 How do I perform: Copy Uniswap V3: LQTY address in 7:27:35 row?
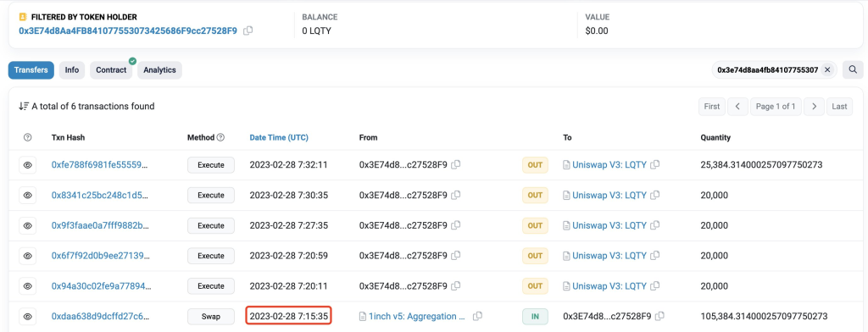[655, 226]
